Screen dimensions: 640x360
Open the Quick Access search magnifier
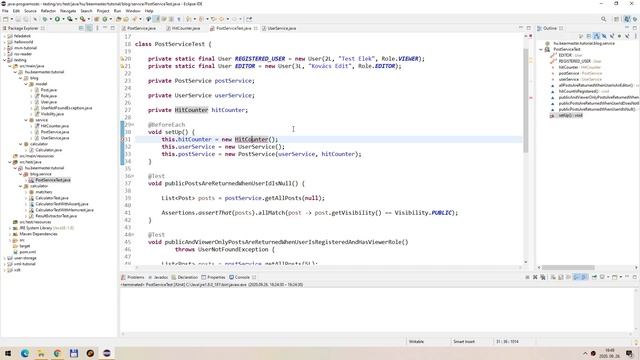pyautogui.click(x=604, y=19)
